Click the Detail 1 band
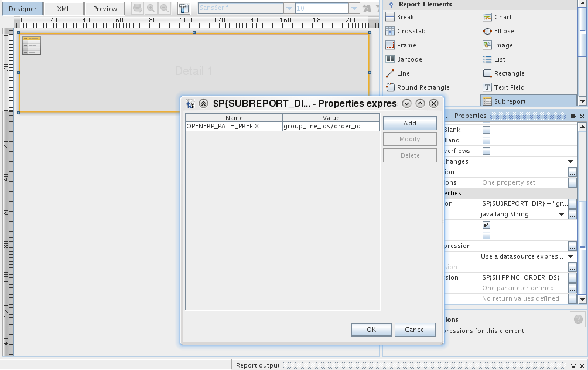The image size is (588, 370). click(193, 72)
